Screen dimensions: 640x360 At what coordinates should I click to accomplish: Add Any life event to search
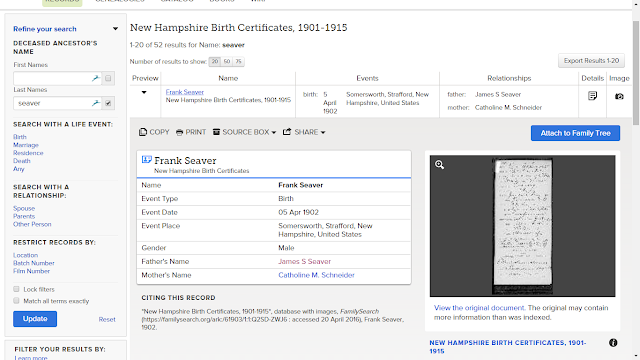pos(19,169)
